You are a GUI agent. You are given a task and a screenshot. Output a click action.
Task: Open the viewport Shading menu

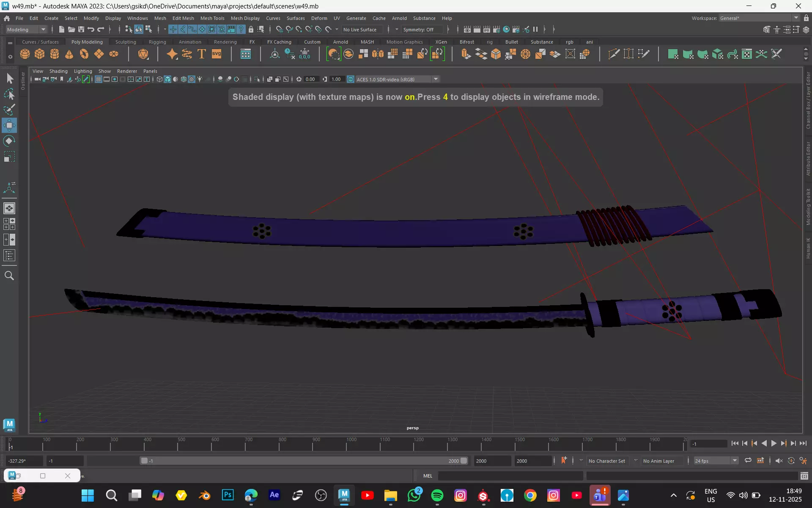[58, 71]
